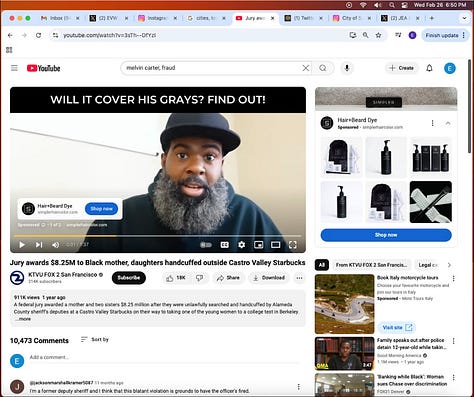Open macOS Spotlight search
The height and width of the screenshot is (397, 474).
(392, 5)
